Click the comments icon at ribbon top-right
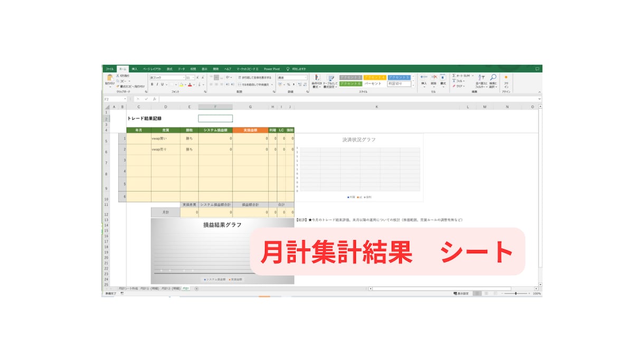The width and height of the screenshot is (644, 362). coord(537,69)
